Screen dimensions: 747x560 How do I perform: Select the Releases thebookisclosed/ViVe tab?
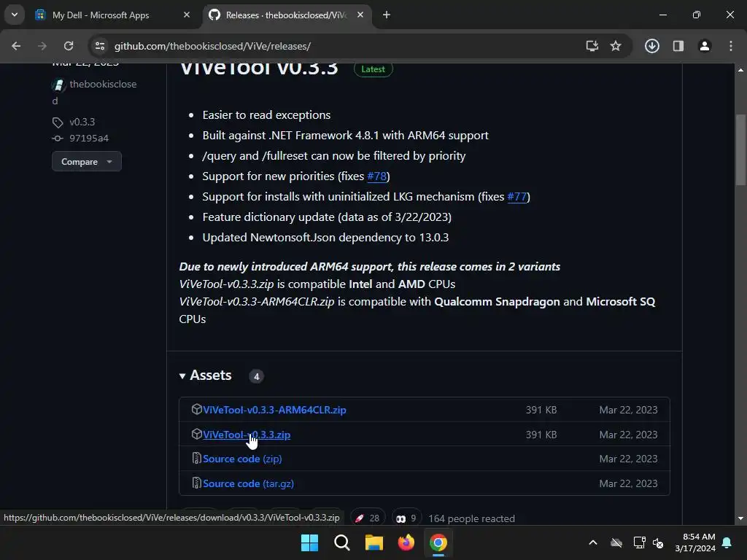coord(286,15)
